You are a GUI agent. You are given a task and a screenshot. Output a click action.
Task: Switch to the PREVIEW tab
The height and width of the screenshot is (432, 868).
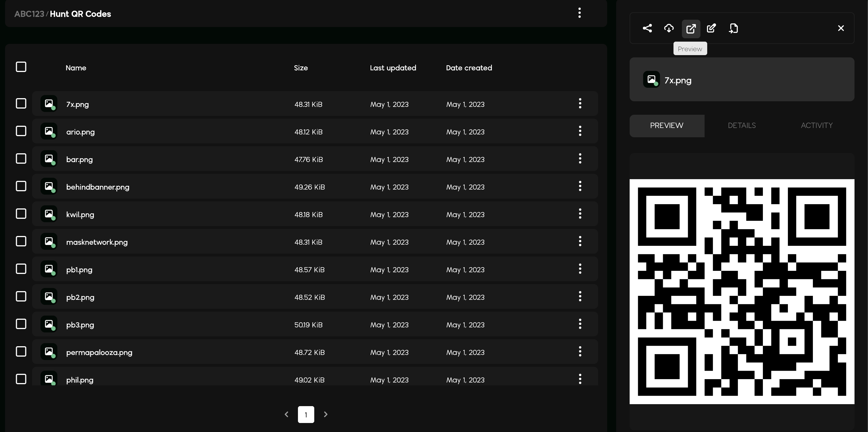point(667,126)
